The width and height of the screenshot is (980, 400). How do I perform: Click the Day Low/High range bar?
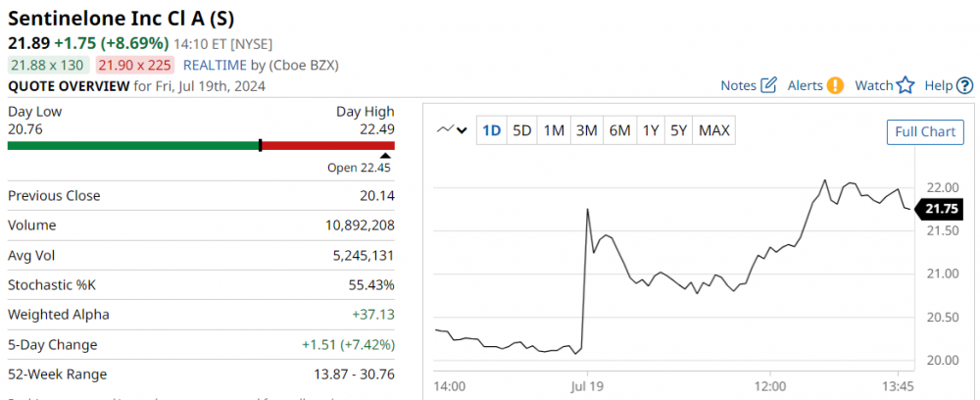coord(201,145)
